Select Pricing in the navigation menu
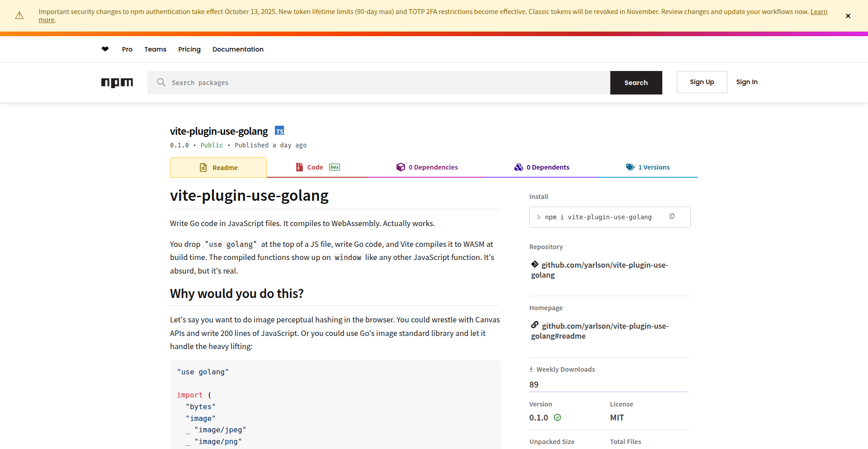 tap(189, 49)
